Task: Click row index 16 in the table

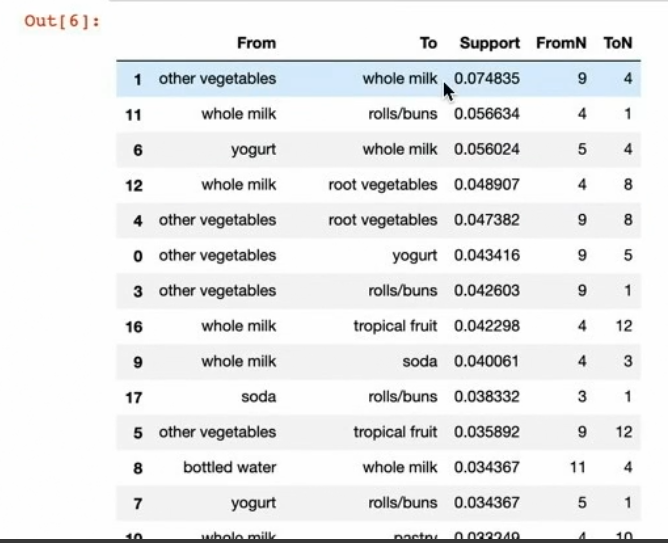Action: (x=134, y=326)
